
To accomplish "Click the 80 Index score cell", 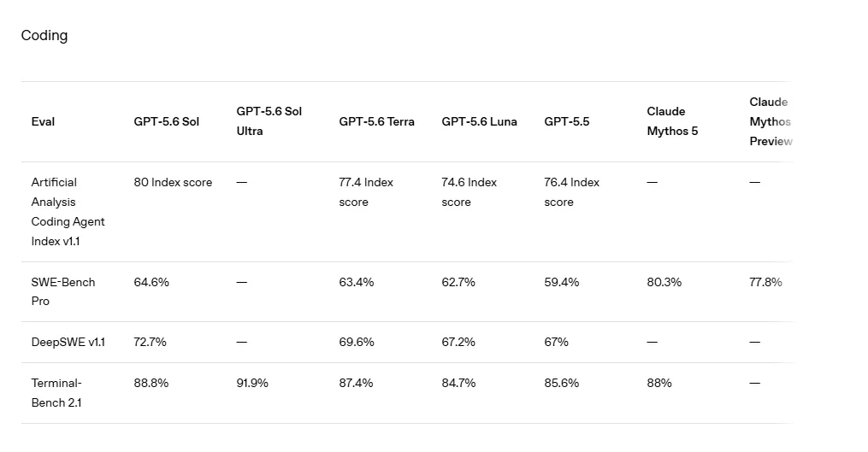I will click(x=173, y=182).
